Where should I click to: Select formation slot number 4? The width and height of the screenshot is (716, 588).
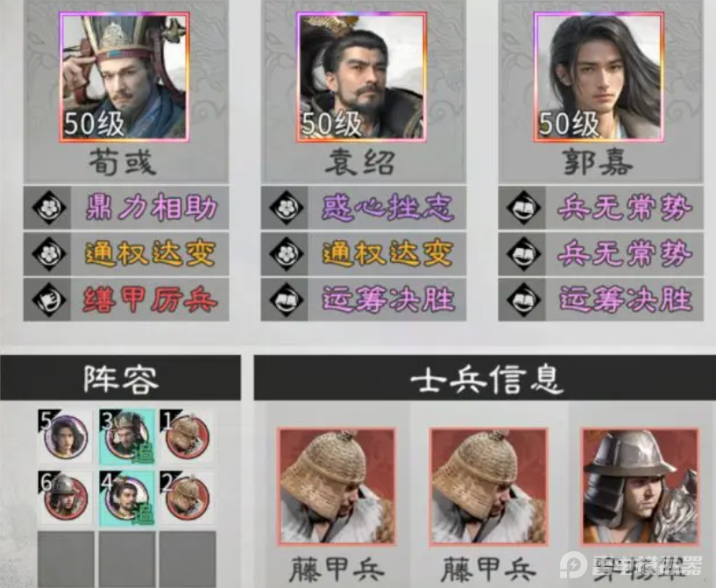[x=126, y=498]
